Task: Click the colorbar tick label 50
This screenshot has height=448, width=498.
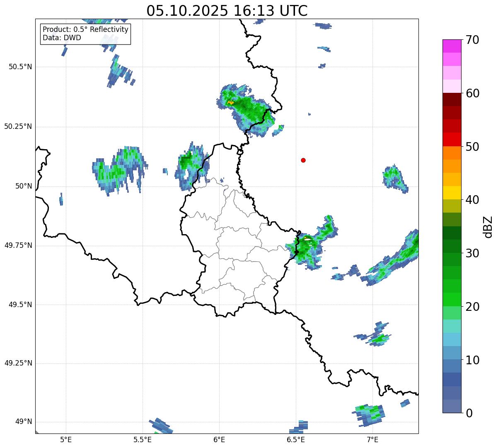Action: click(x=473, y=147)
